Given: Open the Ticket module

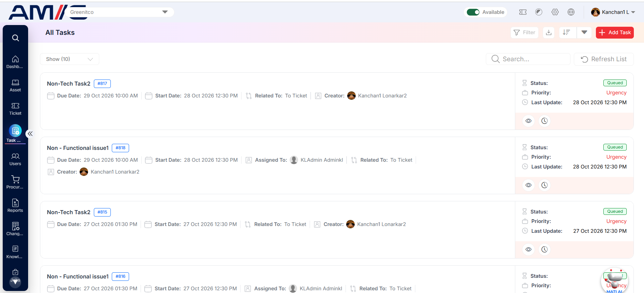Looking at the screenshot, I should (x=15, y=109).
